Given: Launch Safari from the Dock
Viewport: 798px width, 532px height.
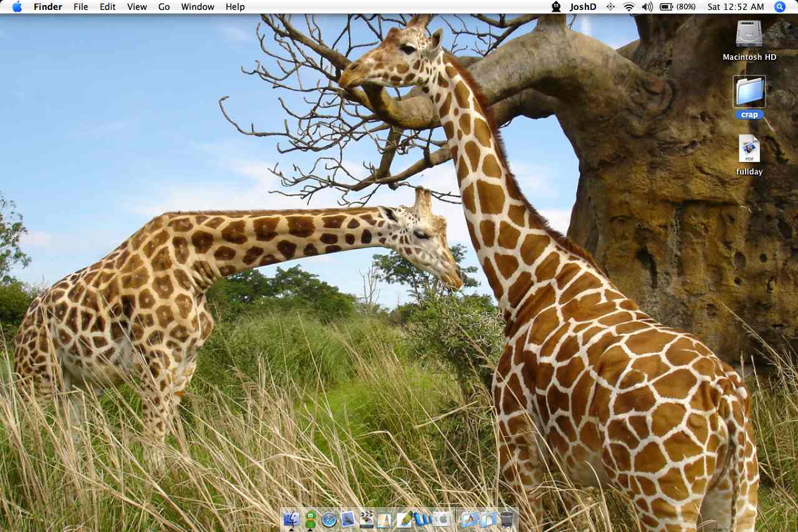Looking at the screenshot, I should (329, 519).
